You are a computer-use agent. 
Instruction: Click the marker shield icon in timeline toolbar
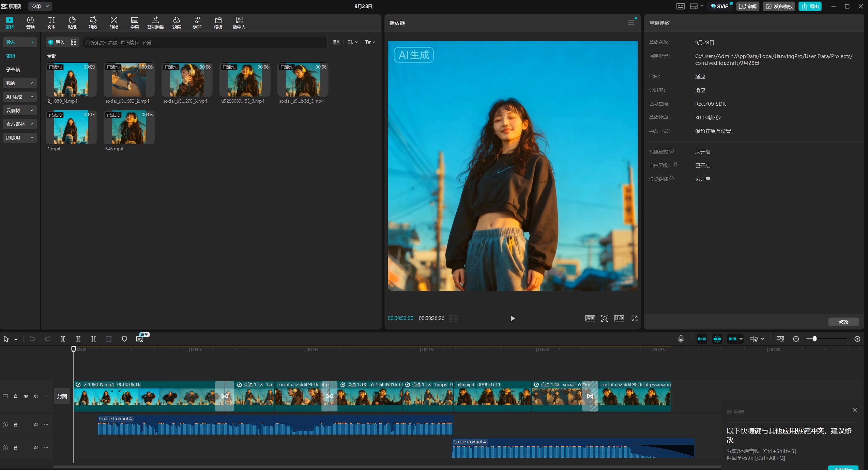click(x=124, y=339)
